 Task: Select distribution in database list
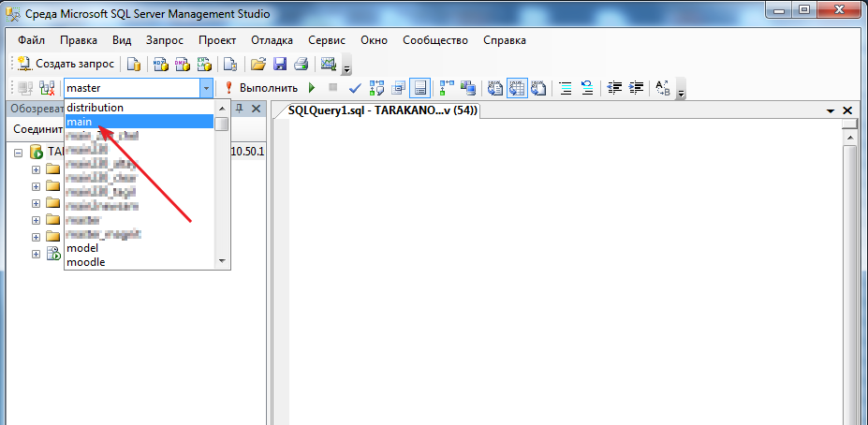pyautogui.click(x=140, y=108)
